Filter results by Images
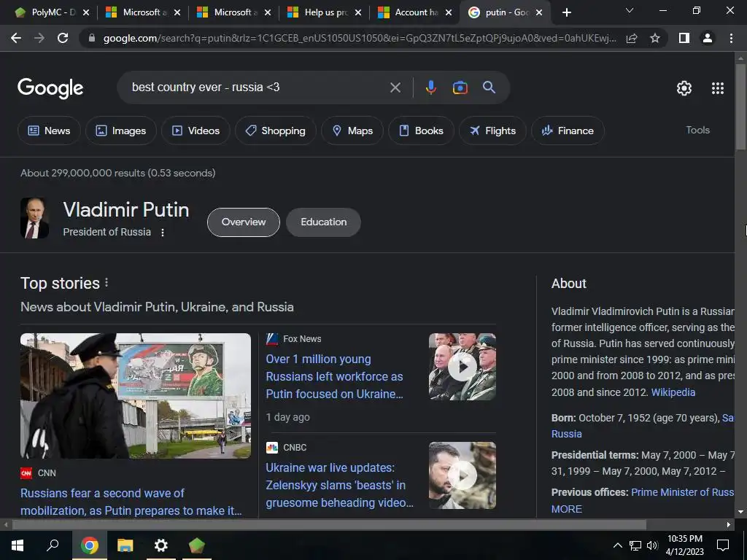 point(121,131)
